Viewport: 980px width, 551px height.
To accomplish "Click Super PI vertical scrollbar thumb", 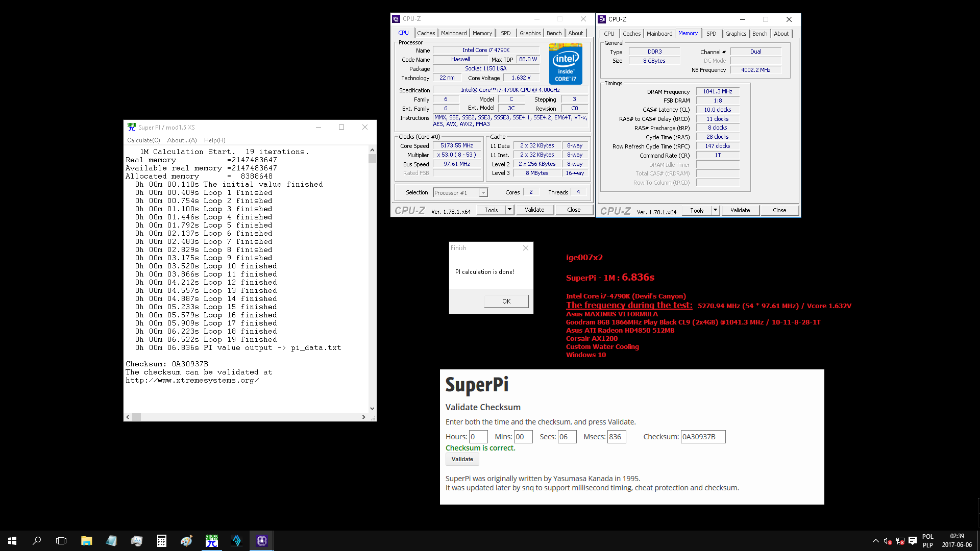I will 372,158.
